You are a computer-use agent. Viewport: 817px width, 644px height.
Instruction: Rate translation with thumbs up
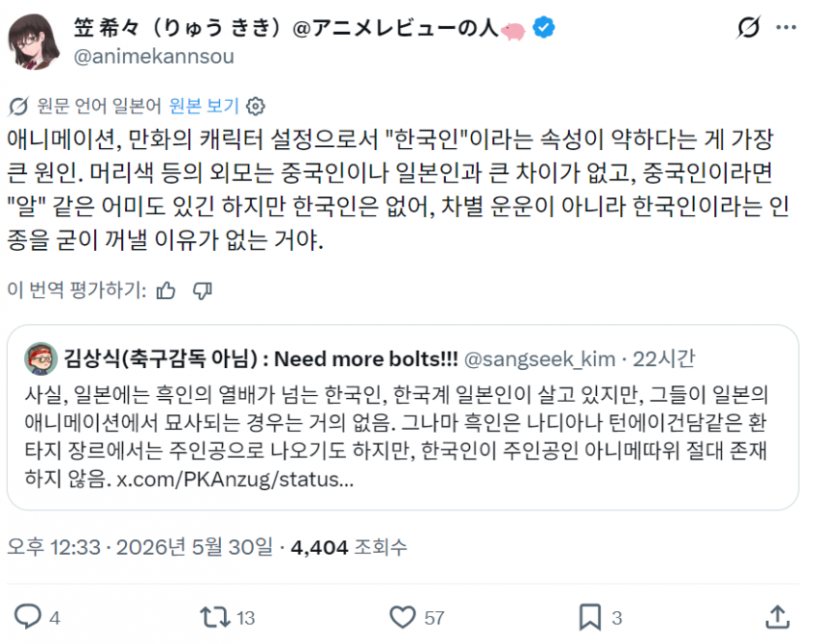(165, 290)
